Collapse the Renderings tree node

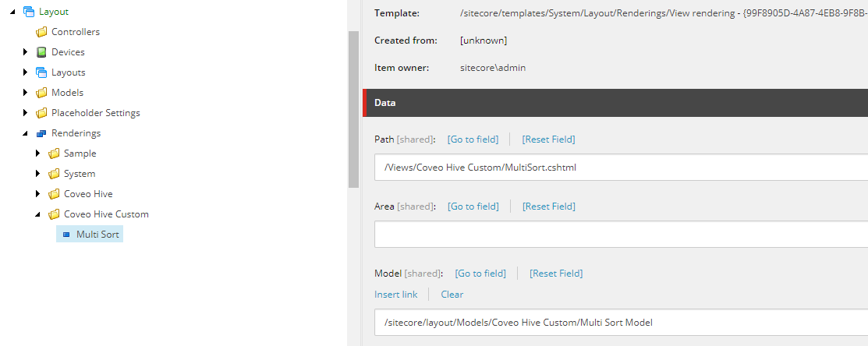click(x=26, y=133)
